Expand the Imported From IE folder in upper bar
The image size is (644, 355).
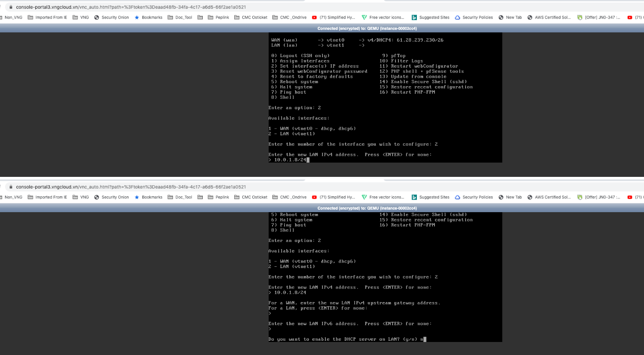(47, 18)
